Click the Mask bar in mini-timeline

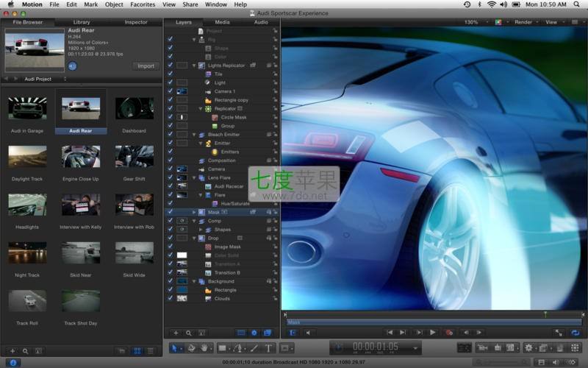click(x=434, y=322)
